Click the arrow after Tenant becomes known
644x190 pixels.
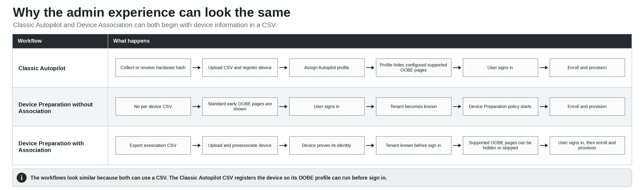tap(457, 106)
